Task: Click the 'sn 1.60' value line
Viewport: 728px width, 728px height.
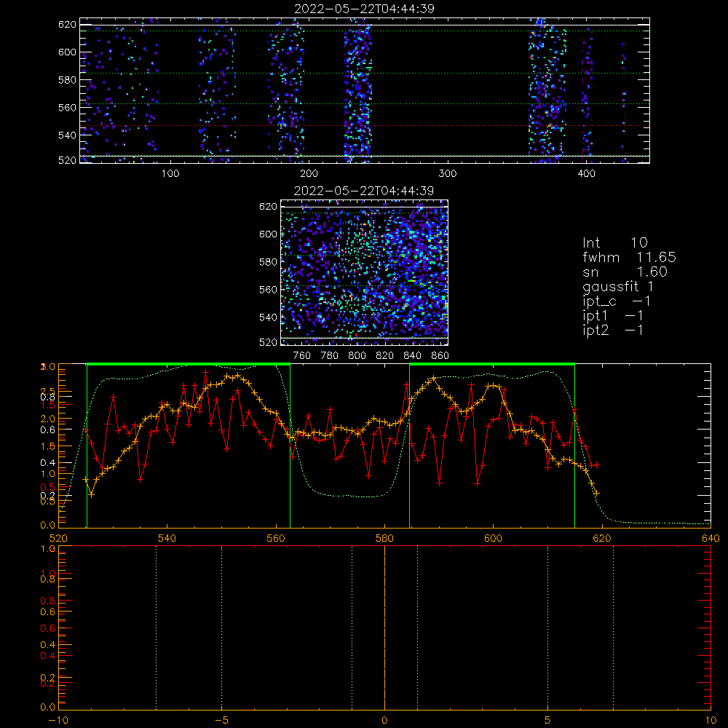Action: pos(625,272)
